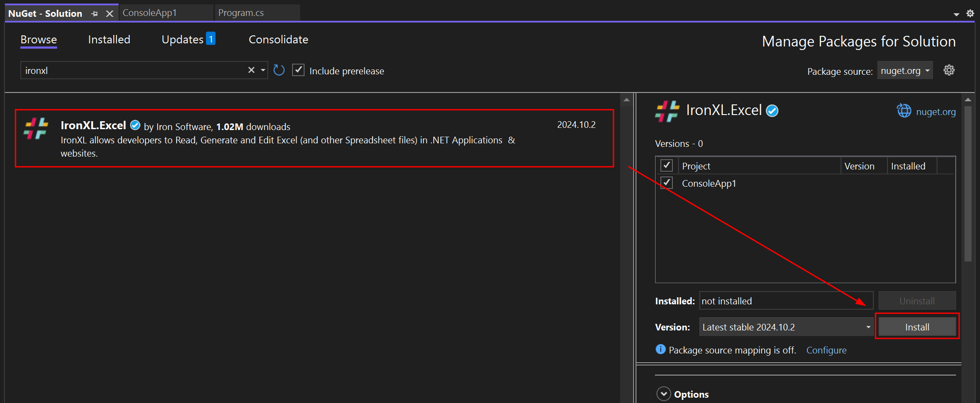Sort by the Installed column header
Viewport: 980px width, 403px height.
pos(912,166)
